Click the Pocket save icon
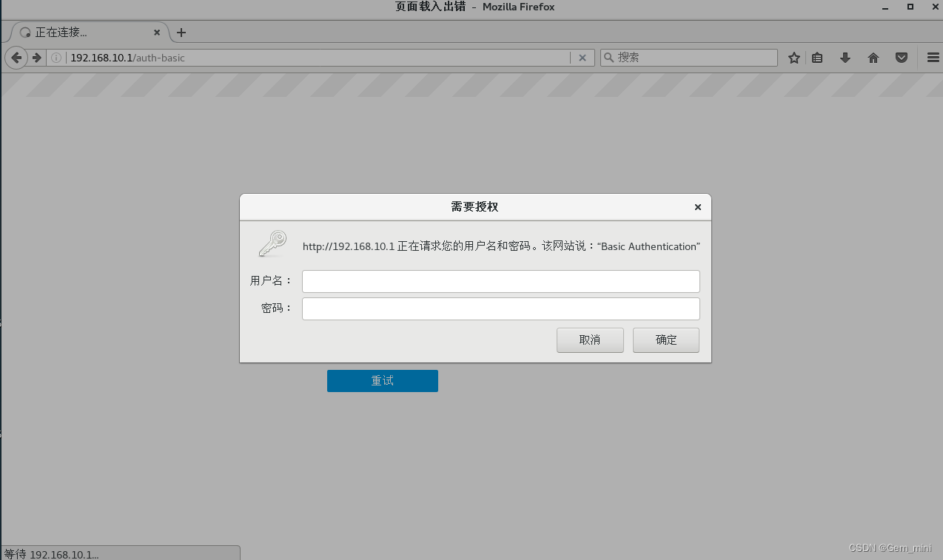 901,57
